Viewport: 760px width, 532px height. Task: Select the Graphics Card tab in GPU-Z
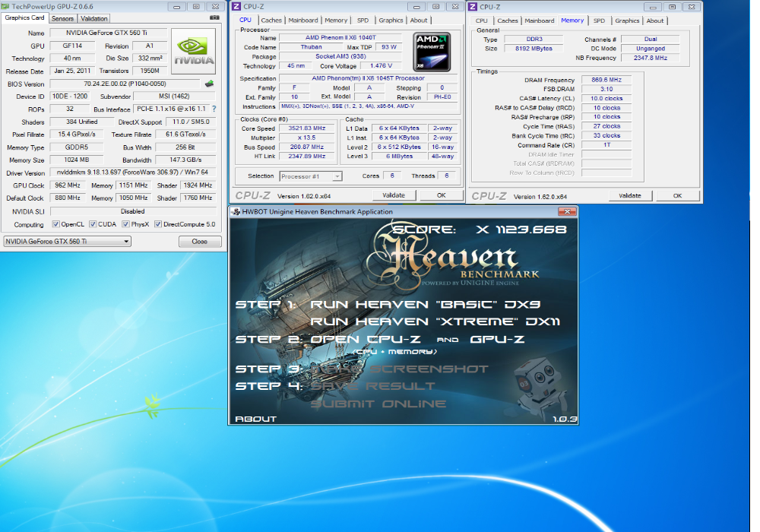click(25, 17)
